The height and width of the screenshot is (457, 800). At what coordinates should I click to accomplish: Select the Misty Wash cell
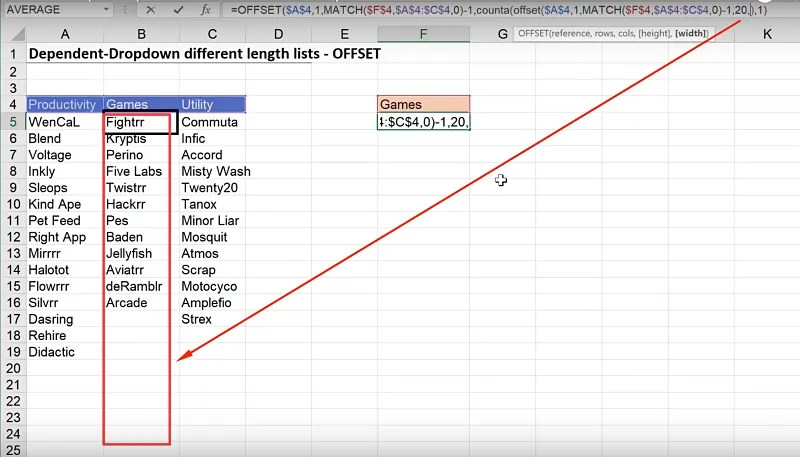215,171
